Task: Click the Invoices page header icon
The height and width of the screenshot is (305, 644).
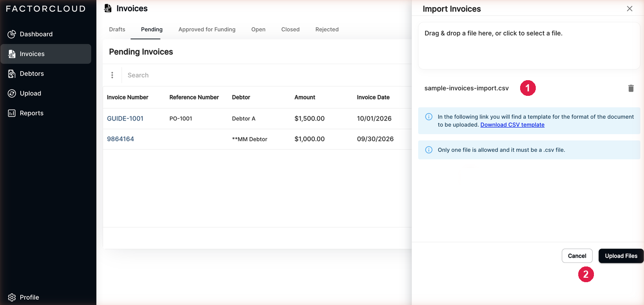Action: (108, 8)
